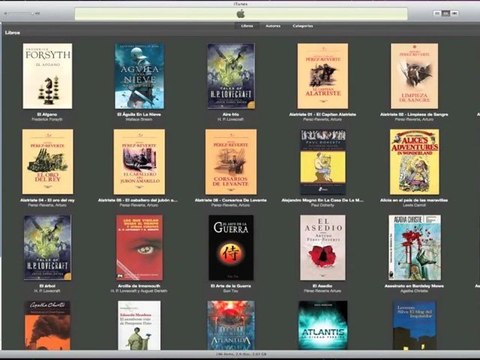Viewport: 480px width, 360px height.
Task: Click the 'El Afgano' title text
Action: [47, 114]
